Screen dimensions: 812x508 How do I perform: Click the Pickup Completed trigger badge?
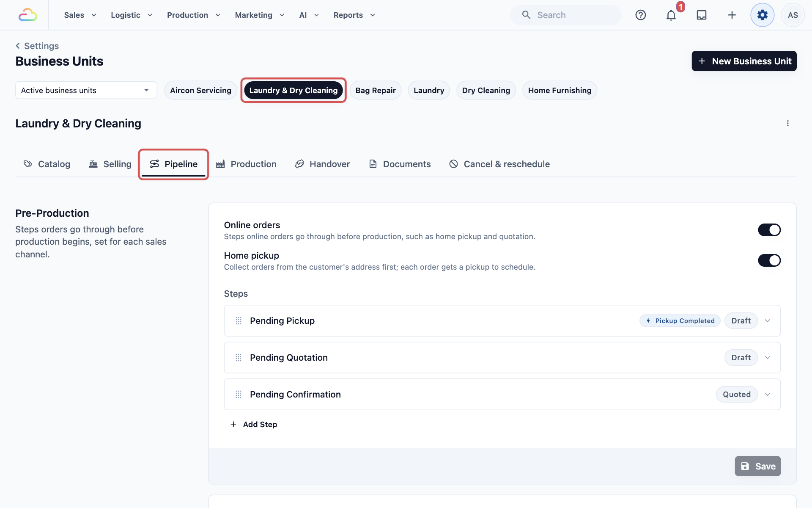pos(680,321)
